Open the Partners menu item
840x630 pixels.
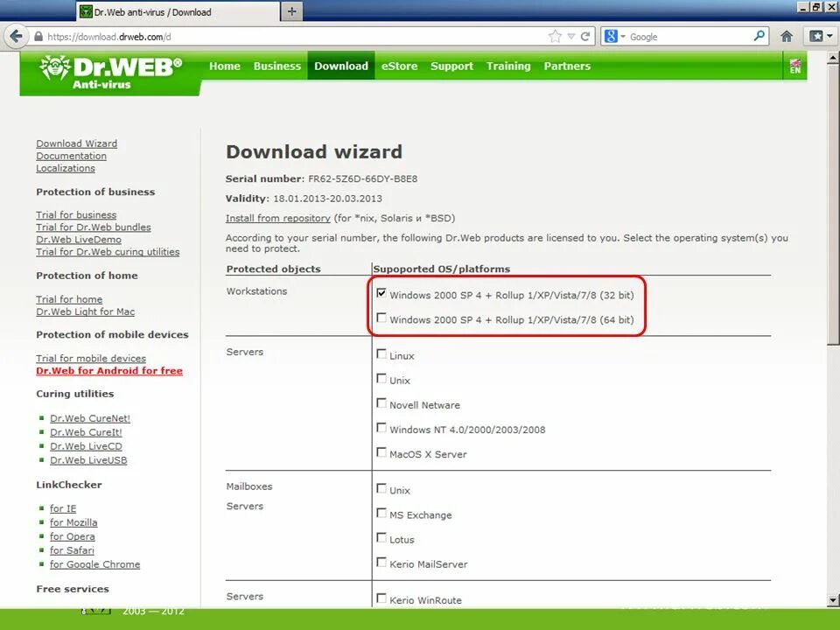click(567, 66)
